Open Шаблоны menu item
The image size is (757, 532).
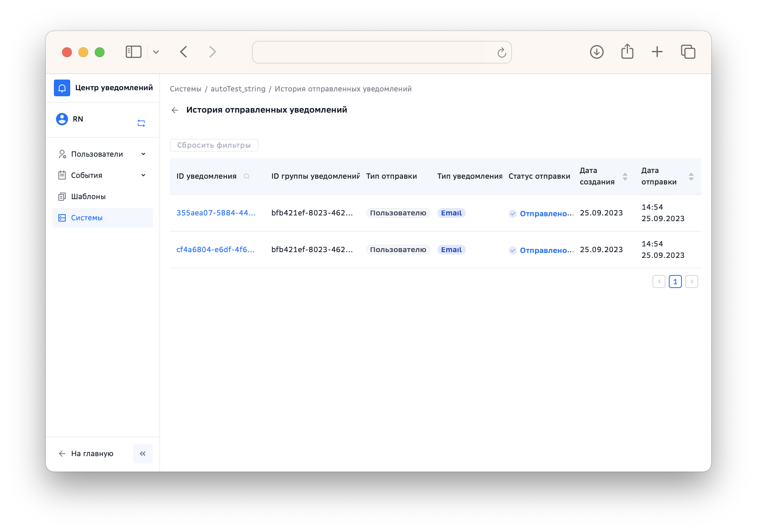click(102, 197)
